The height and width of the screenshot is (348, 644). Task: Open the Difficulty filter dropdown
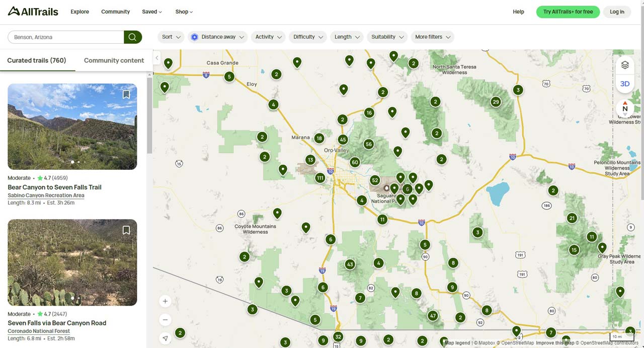(308, 37)
